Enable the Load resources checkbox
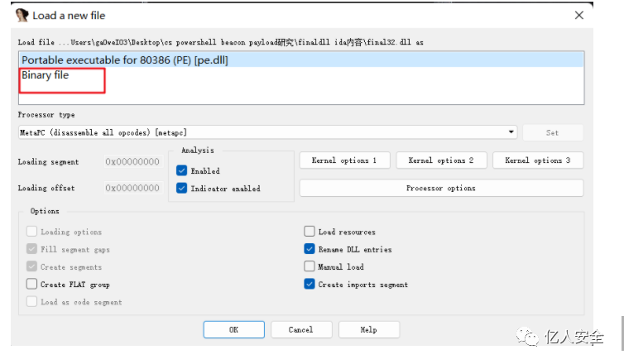This screenshot has width=624, height=364. click(310, 231)
